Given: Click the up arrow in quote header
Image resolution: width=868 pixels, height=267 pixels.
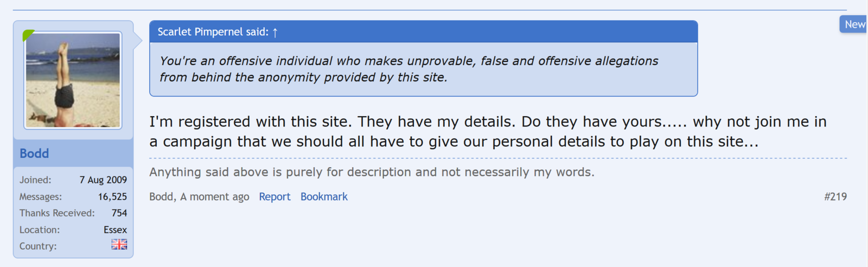Looking at the screenshot, I should point(275,33).
